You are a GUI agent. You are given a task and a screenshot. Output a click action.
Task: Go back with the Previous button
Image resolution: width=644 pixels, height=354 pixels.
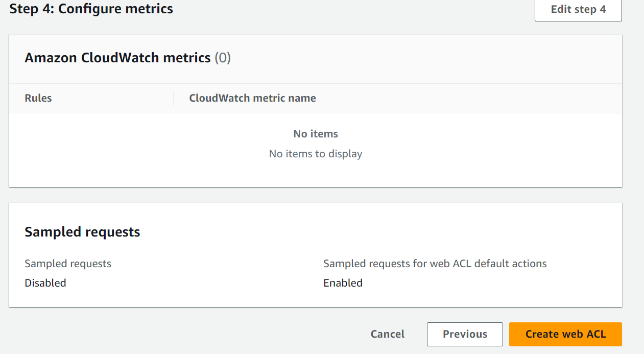click(465, 334)
